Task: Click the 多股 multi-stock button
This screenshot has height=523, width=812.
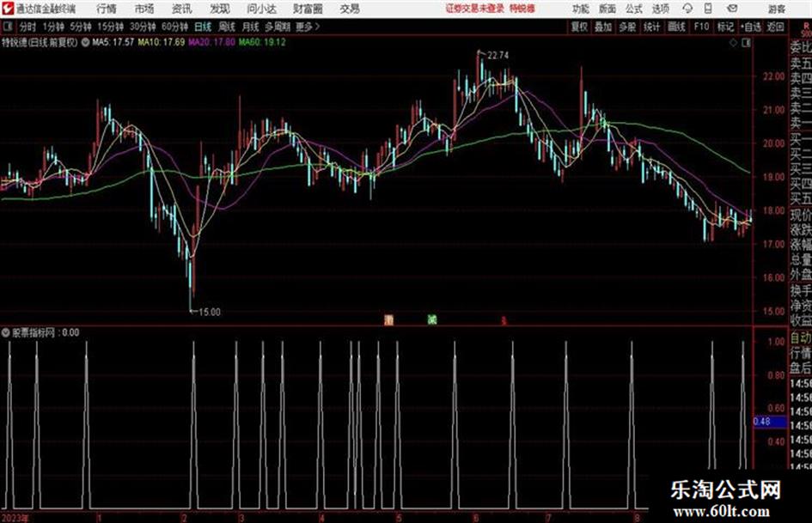Action: pos(627,27)
